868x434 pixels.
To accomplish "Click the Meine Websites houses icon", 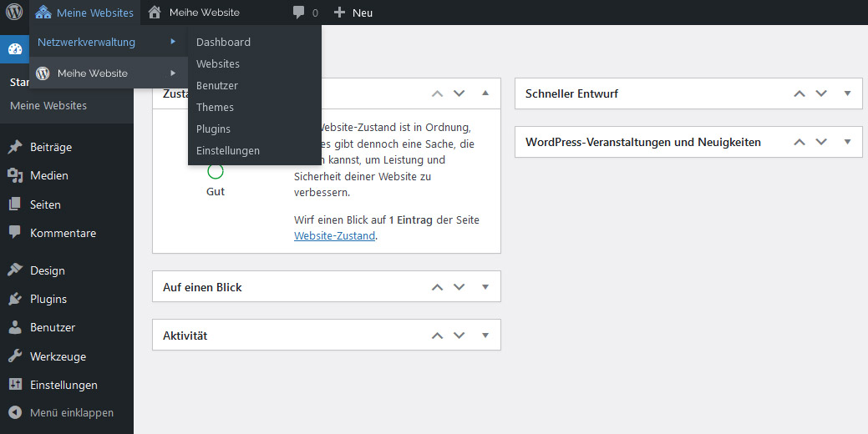I will point(43,13).
